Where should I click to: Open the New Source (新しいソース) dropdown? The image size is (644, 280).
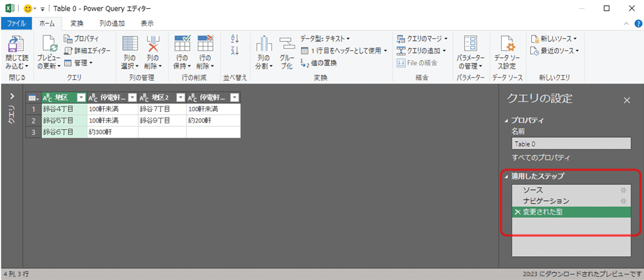(553, 39)
